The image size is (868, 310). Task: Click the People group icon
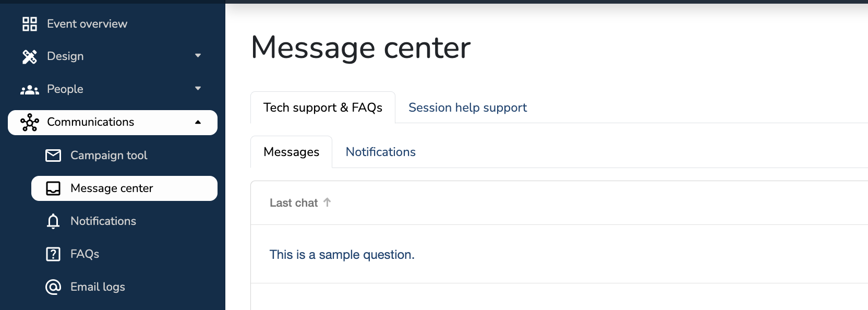[30, 90]
